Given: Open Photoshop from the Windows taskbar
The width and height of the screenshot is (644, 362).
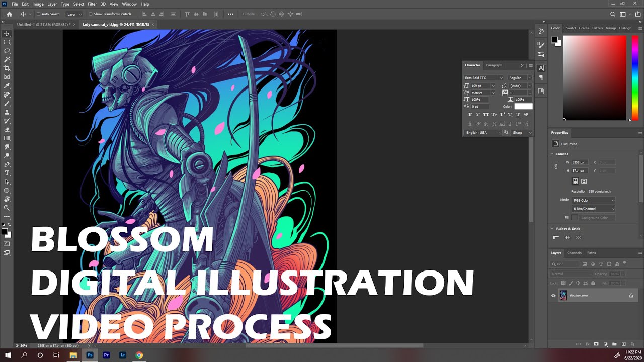Looking at the screenshot, I should [x=90, y=355].
